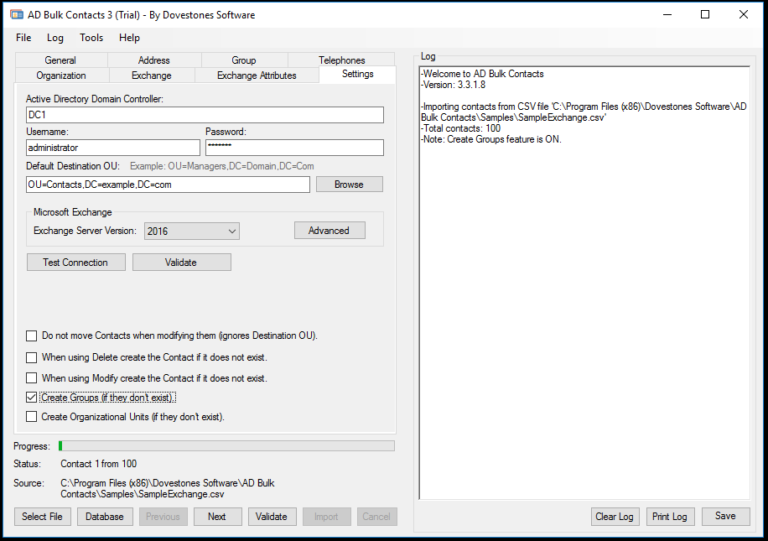768x541 pixels.
Task: Click the 'Version: 3.3.1.8' log line
Action: [x=454, y=85]
